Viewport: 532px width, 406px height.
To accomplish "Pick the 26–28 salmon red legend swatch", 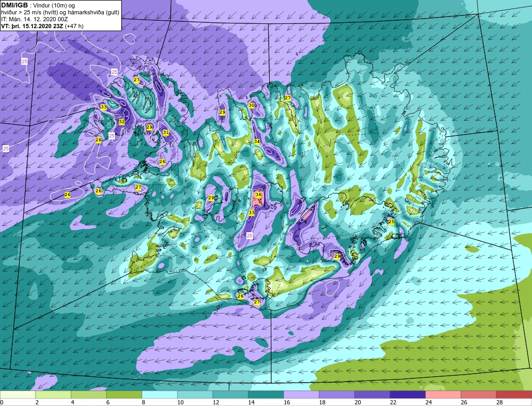I will [479, 394].
